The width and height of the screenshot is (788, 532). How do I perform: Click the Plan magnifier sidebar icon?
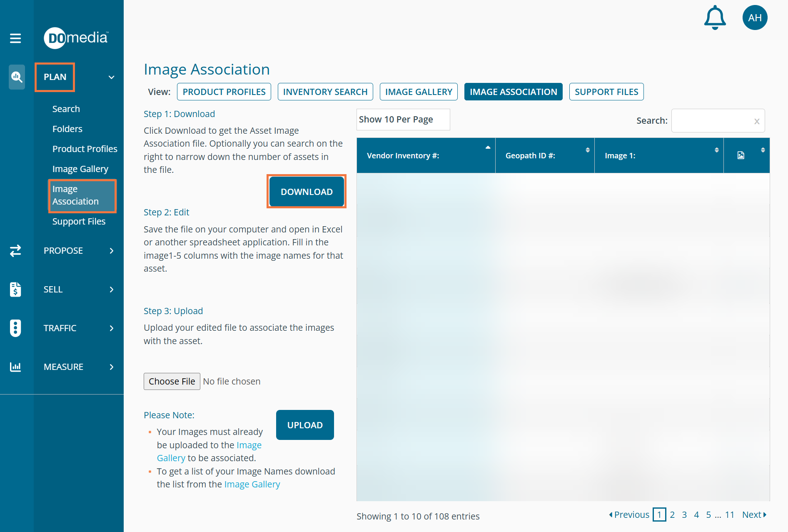(x=17, y=77)
